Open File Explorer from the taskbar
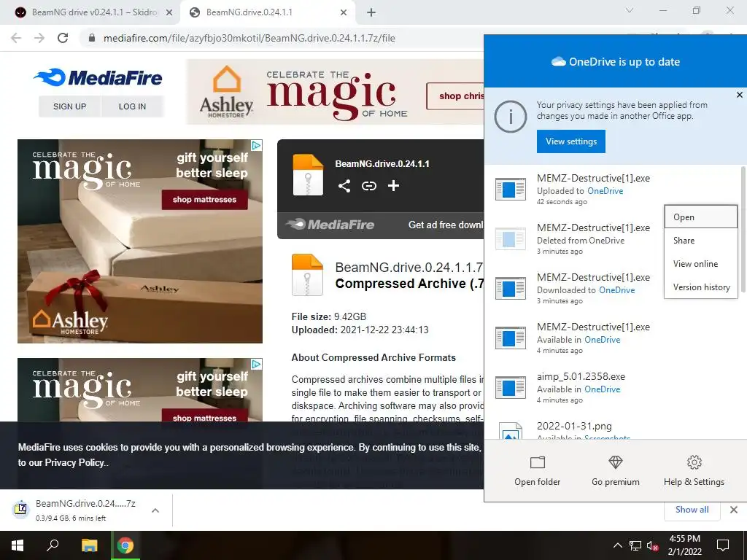 pos(89,545)
